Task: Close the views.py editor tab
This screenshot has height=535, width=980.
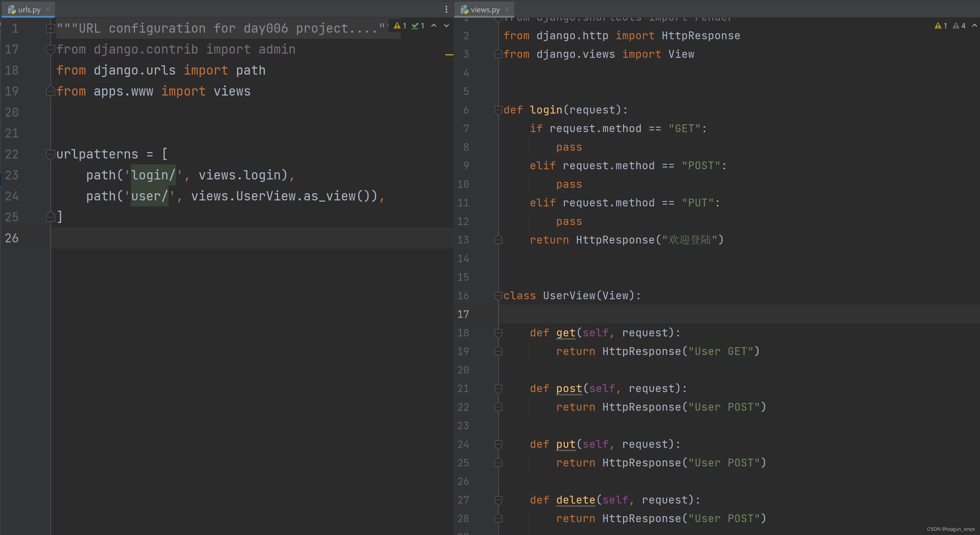Action: pyautogui.click(x=507, y=10)
